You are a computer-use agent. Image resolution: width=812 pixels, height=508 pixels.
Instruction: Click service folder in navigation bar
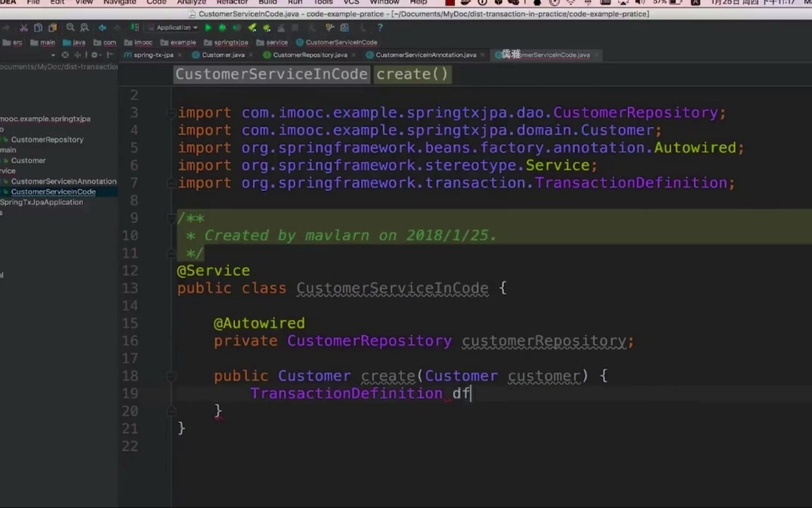[x=272, y=42]
